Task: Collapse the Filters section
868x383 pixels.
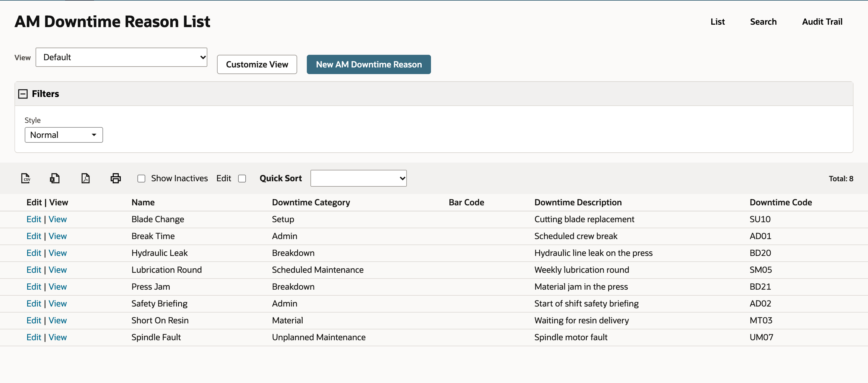Action: 23,94
